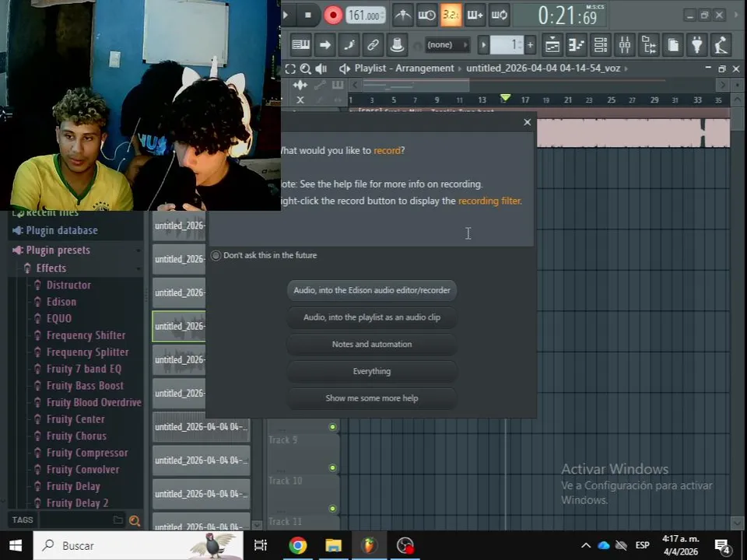Viewport: 747px width, 560px height.
Task: Click the browser orange search magnifier icon
Action: point(135,520)
